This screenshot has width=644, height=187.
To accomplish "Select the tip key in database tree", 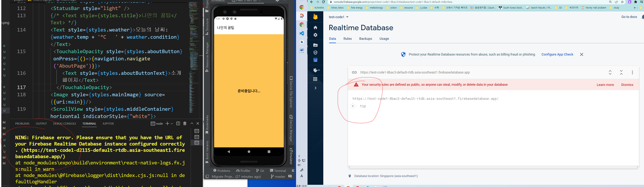I will pos(363,106).
